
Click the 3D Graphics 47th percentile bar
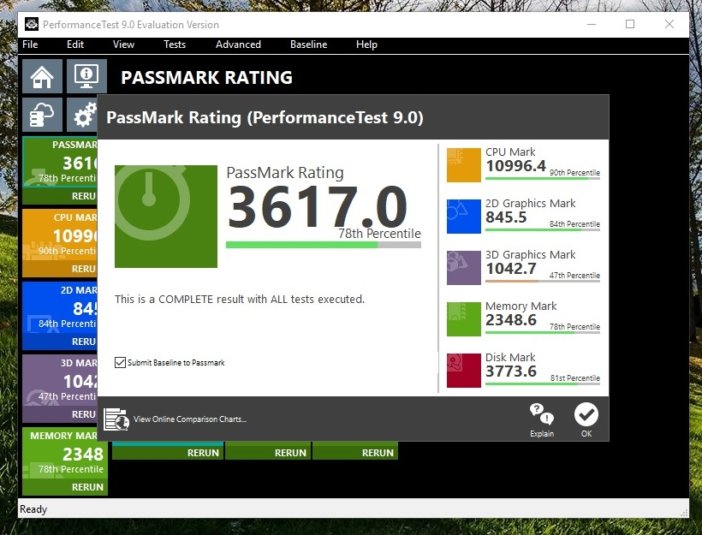(543, 281)
